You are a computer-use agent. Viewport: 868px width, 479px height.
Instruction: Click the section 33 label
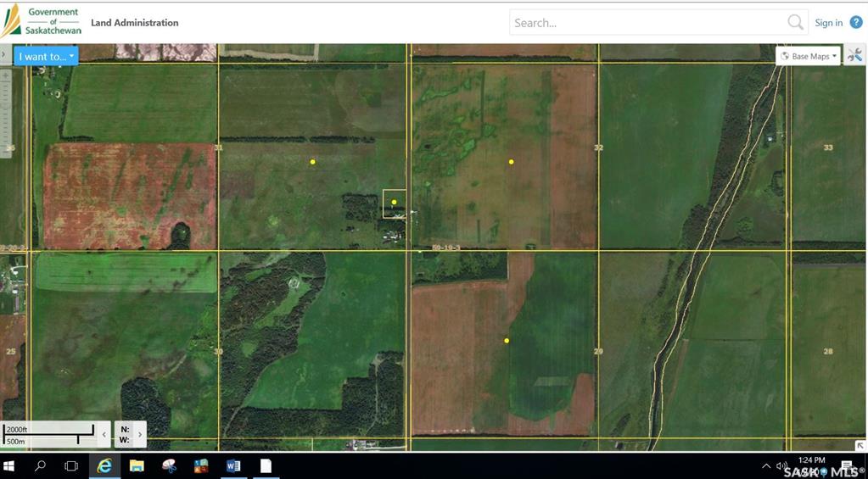pos(828,148)
